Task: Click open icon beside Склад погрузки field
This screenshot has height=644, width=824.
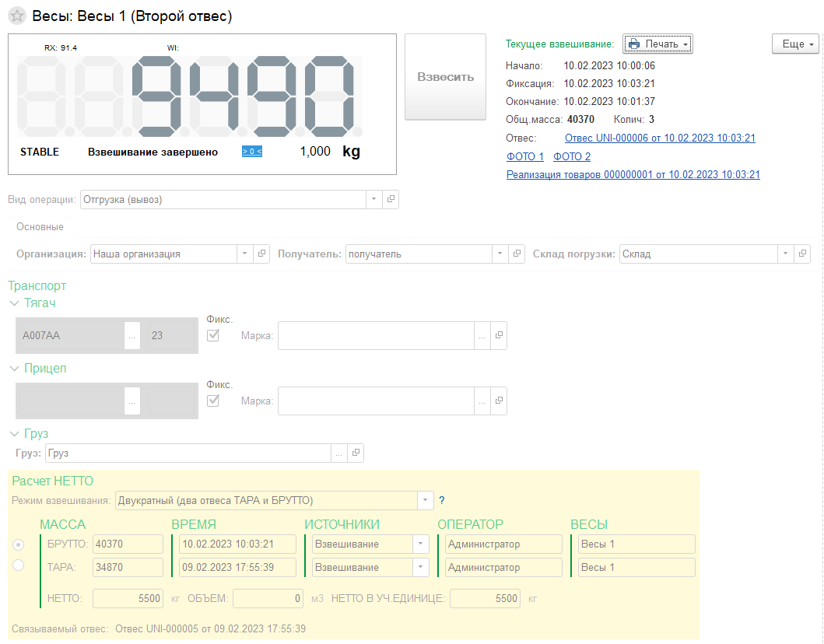Action: [802, 254]
